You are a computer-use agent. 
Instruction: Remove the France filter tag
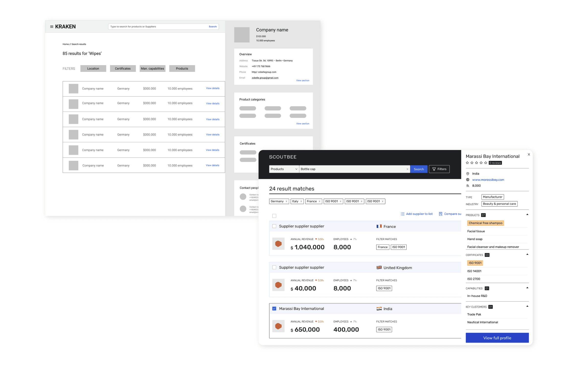pyautogui.click(x=319, y=201)
